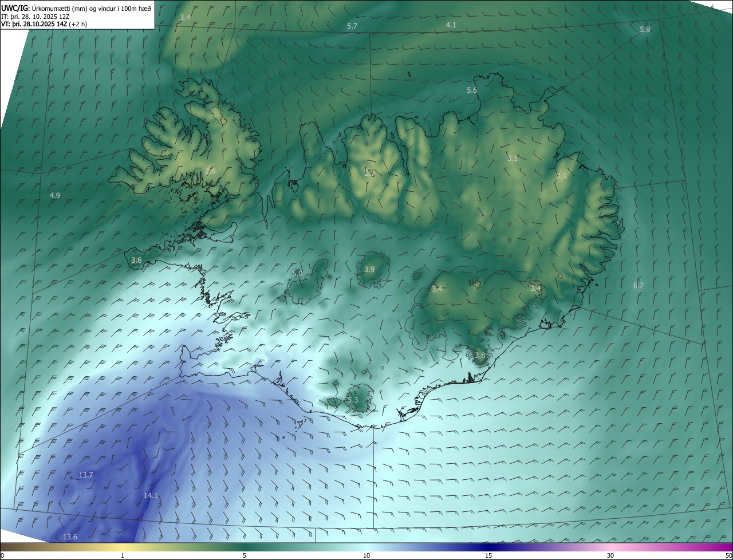733x560 pixels.
Task: Click the 5.7 precipitable water value
Action: click(x=352, y=26)
